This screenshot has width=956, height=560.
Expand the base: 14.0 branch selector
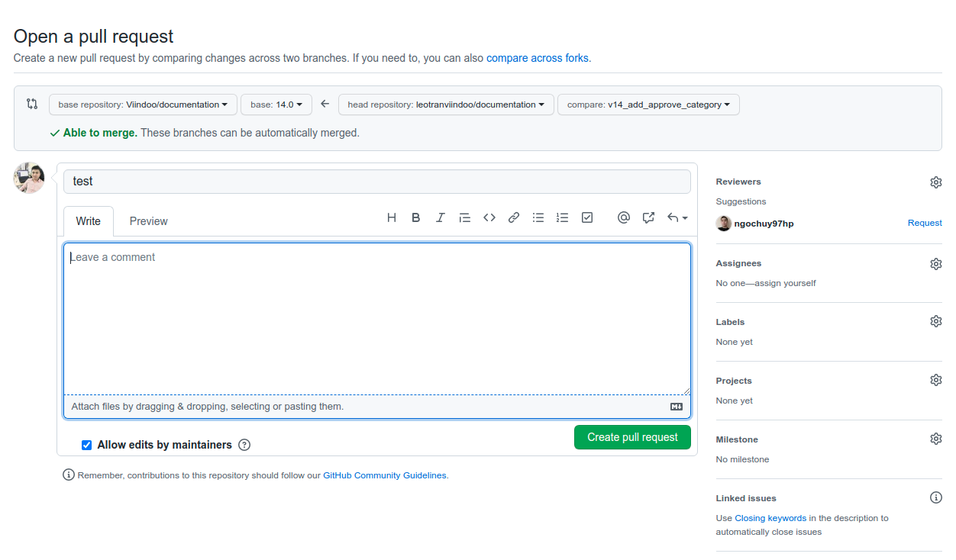[276, 105]
